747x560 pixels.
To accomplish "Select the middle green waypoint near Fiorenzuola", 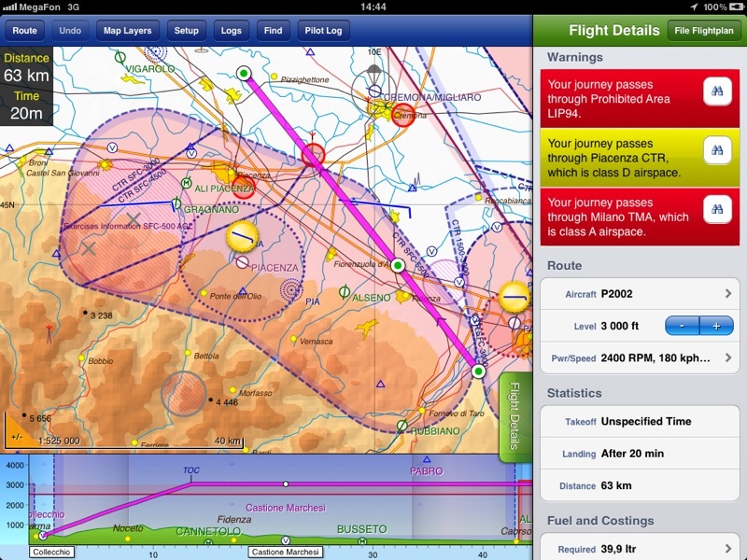I will 398,266.
